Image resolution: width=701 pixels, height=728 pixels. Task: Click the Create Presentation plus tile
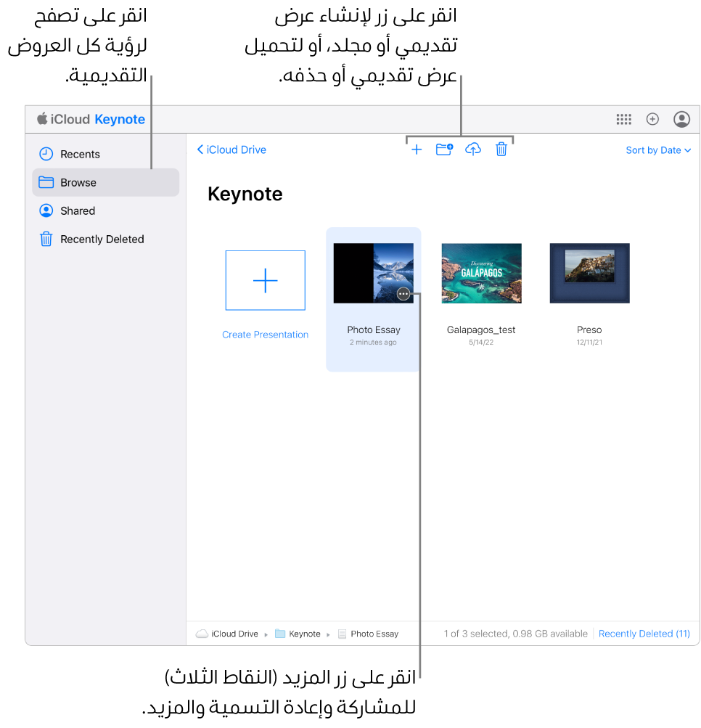tap(265, 280)
